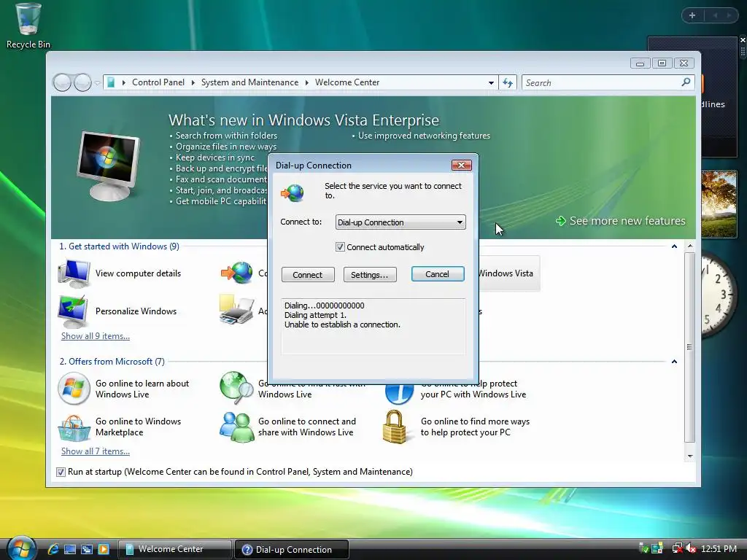The height and width of the screenshot is (560, 747).
Task: Click the search magnifier icon in Welcome Center
Action: pyautogui.click(x=686, y=82)
